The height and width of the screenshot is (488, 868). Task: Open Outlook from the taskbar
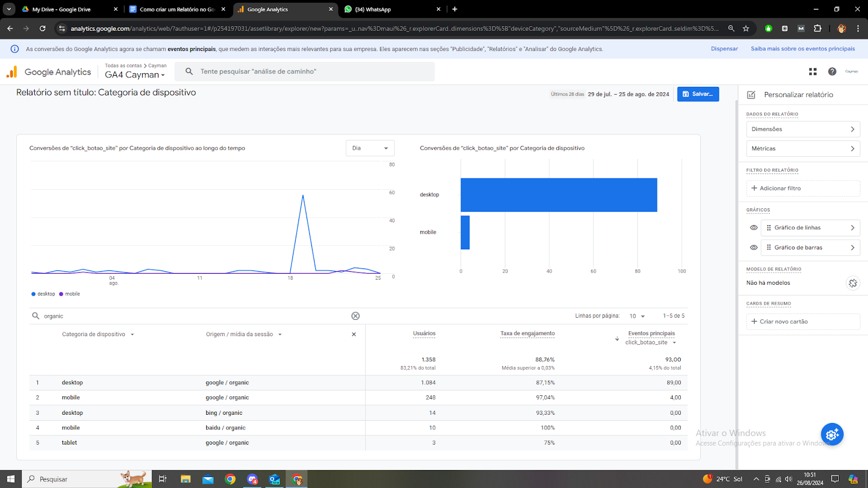[275, 479]
